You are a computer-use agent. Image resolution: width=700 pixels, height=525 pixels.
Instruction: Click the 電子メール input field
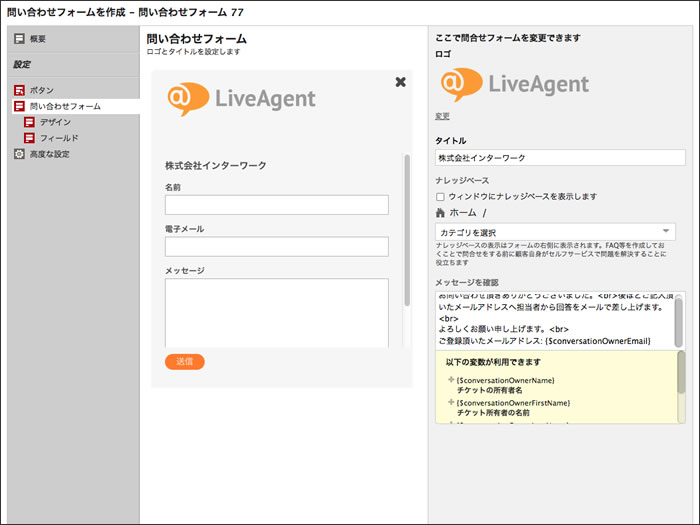(277, 246)
